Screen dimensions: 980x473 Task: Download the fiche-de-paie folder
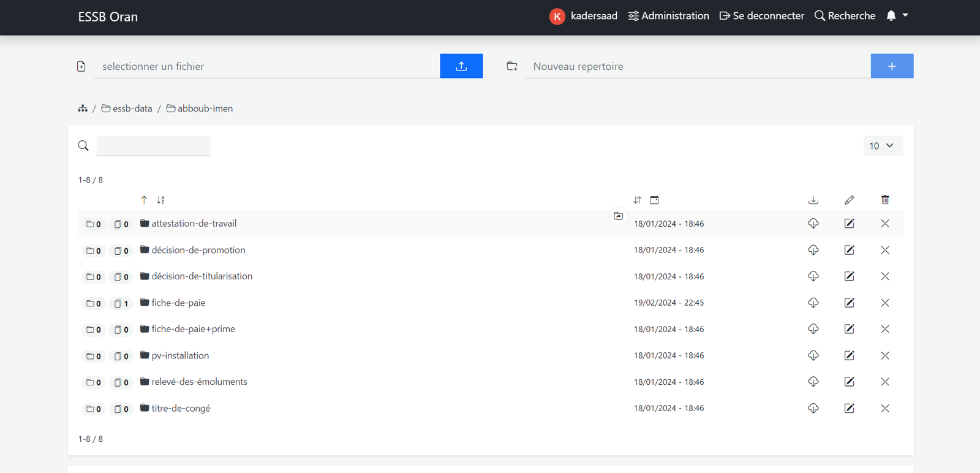click(x=813, y=303)
